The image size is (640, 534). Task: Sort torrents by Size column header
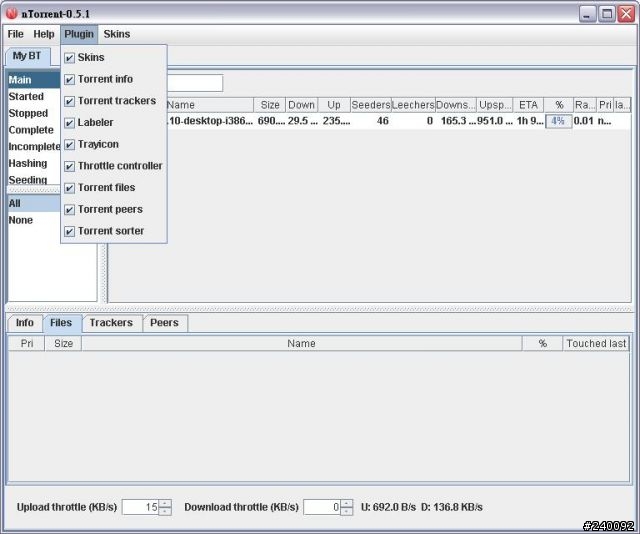(270, 105)
